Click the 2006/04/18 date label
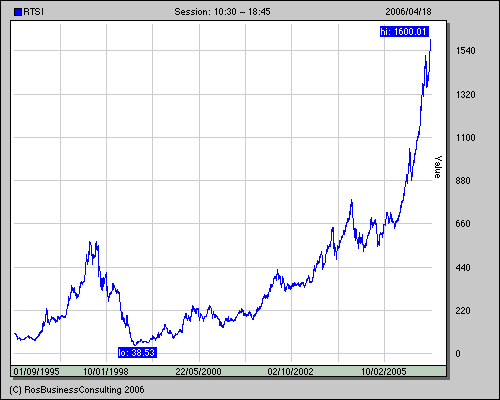The height and width of the screenshot is (400, 500). pos(408,12)
